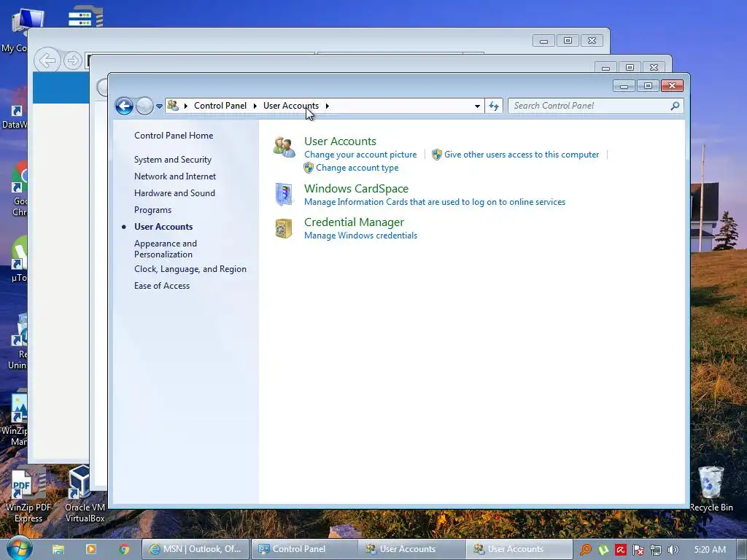Click shield icon beside Change account type
Image resolution: width=747 pixels, height=560 pixels.
pyautogui.click(x=309, y=168)
